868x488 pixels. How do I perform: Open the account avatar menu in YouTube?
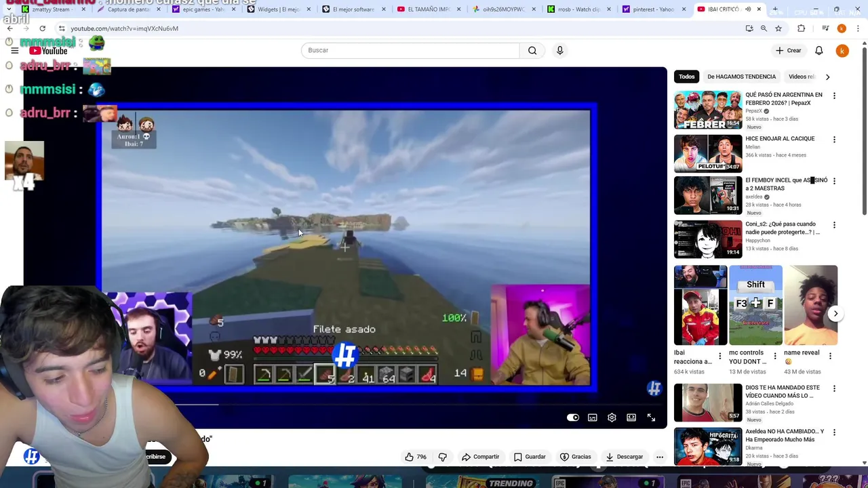tap(842, 50)
